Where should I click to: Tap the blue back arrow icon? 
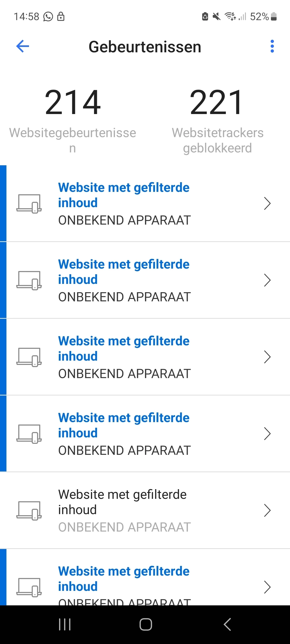click(x=23, y=46)
